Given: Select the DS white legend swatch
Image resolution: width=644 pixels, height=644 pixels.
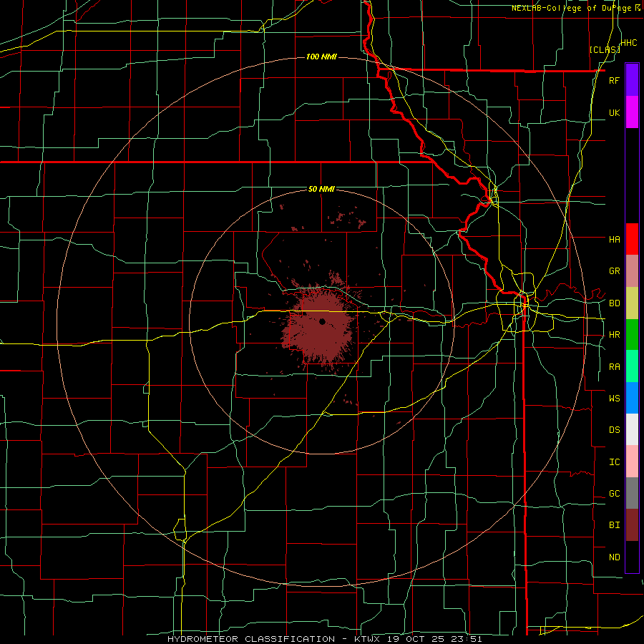Looking at the screenshot, I should click(x=632, y=429).
